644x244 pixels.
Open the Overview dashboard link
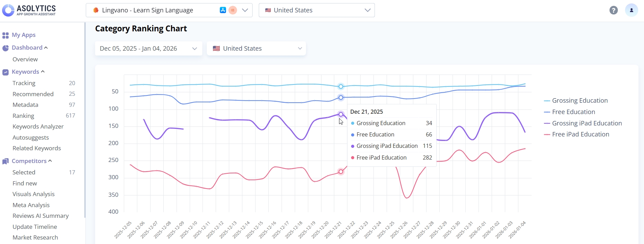(x=25, y=59)
